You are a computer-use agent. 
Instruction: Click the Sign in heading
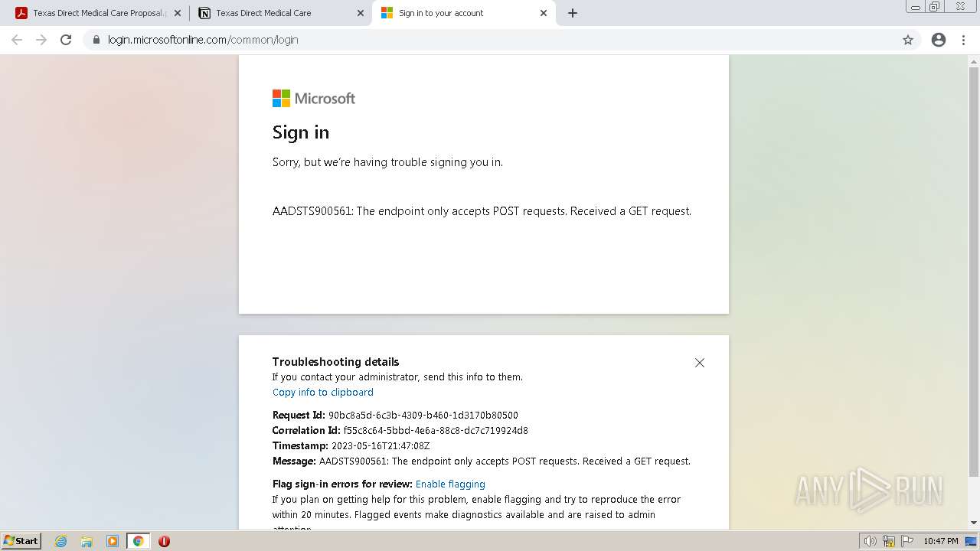point(301,132)
